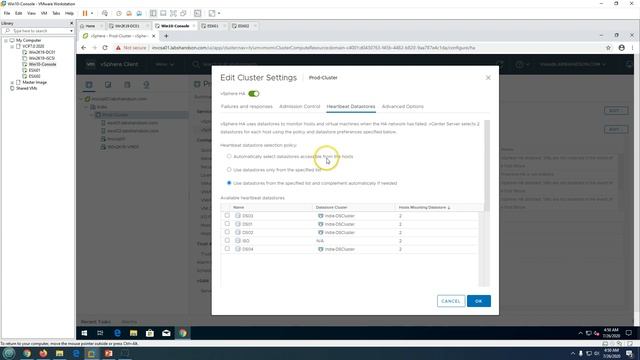Open the stretch guest dropdown arrow

coord(219,13)
